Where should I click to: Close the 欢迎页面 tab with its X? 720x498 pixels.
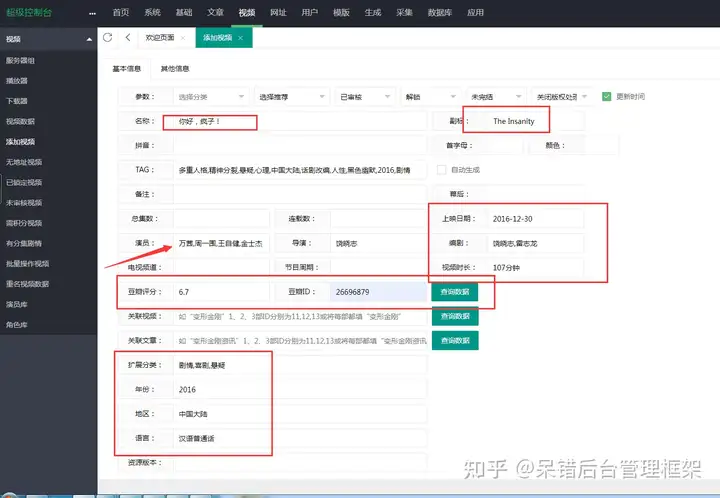click(x=183, y=38)
